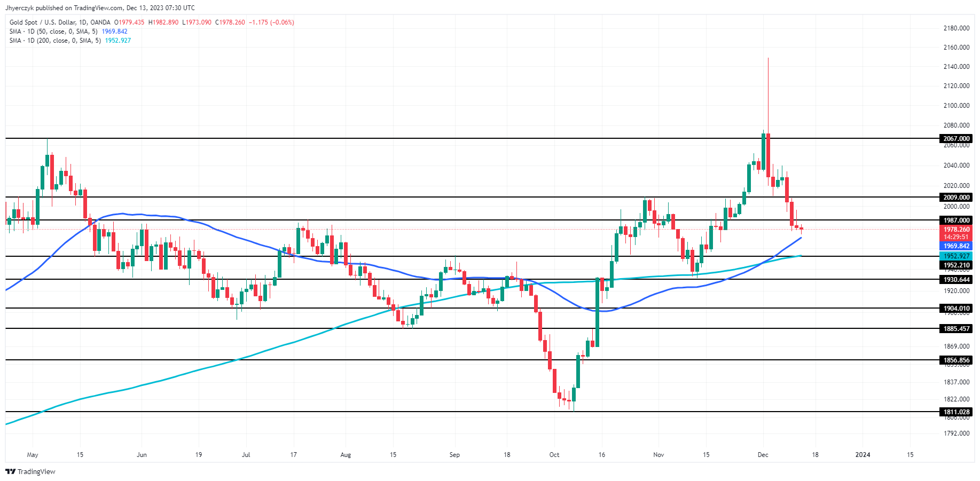Click the Gold Spot / U.S. Dollar title
The width and height of the screenshot is (980, 481).
(60, 22)
